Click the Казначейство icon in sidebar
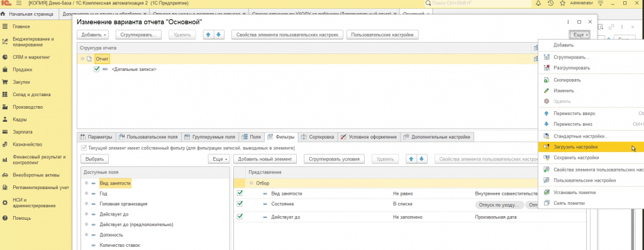This screenshot has height=250, width=644. (x=5, y=144)
